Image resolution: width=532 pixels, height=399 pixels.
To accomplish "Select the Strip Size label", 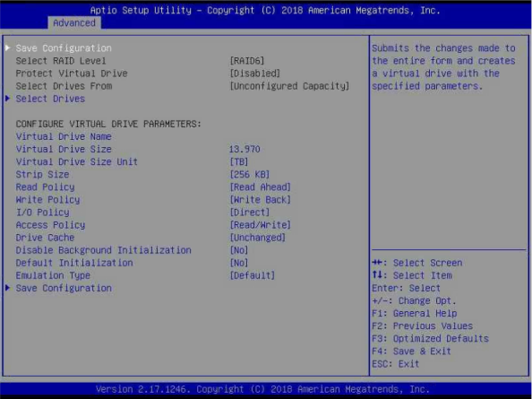I will click(43, 175).
